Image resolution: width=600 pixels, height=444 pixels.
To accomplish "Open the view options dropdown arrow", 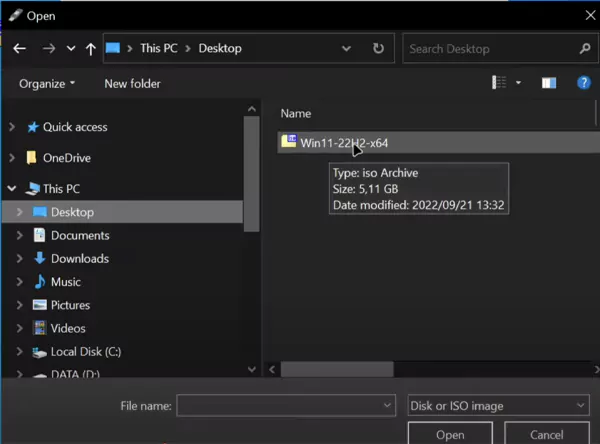I will point(518,82).
